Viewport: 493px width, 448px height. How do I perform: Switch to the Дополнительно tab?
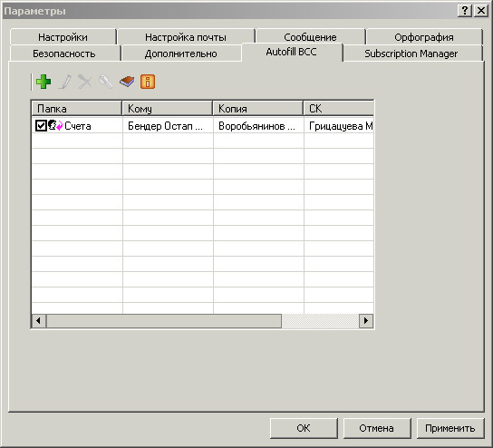coord(181,54)
